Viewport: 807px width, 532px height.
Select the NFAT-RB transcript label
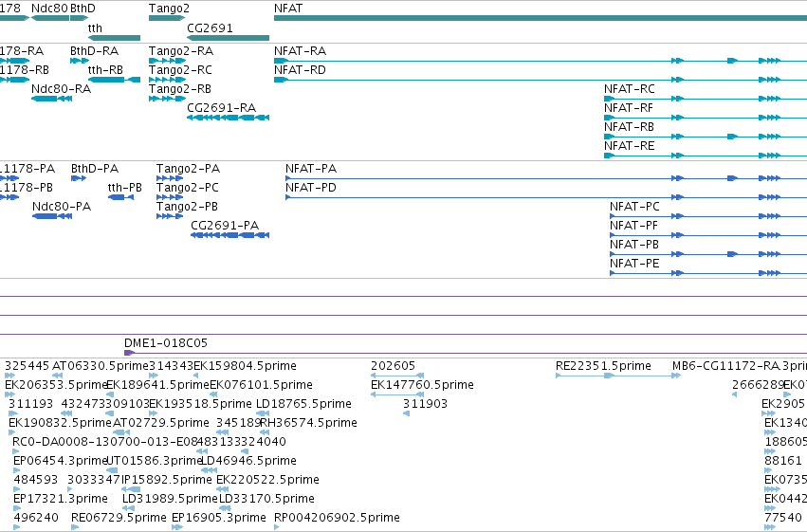tap(629, 127)
